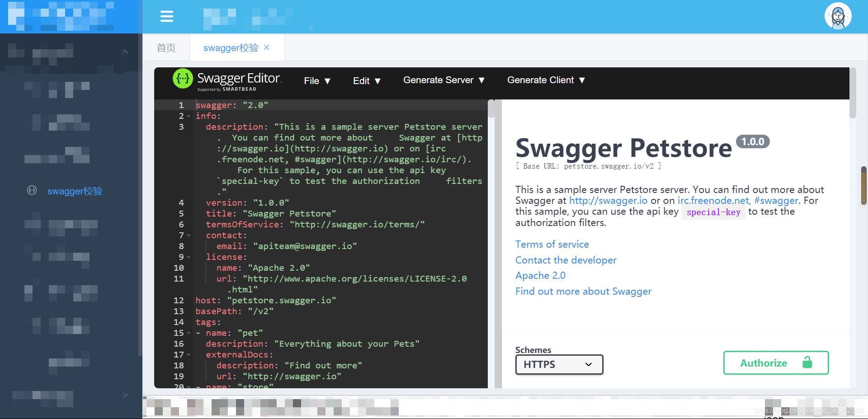The width and height of the screenshot is (868, 419).
Task: Click the padlock icon on the Authorize button
Action: 808,363
